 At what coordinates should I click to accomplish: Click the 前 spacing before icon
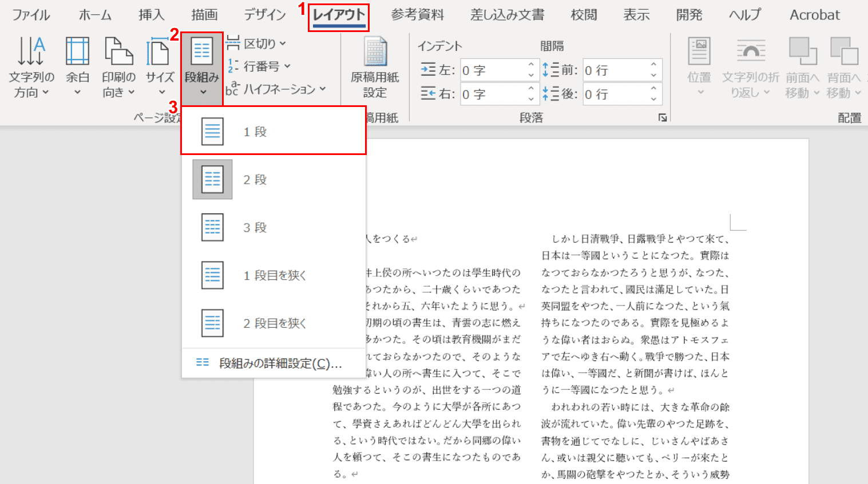(550, 70)
